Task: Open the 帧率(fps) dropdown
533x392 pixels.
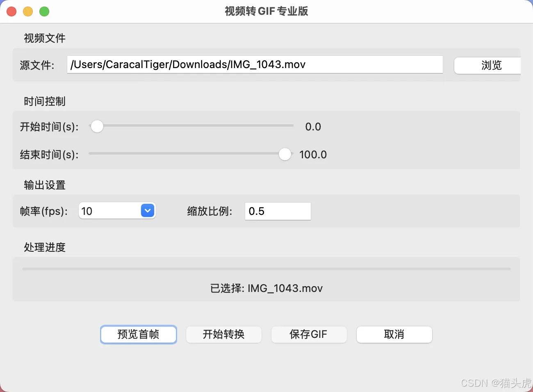Action: (117, 211)
